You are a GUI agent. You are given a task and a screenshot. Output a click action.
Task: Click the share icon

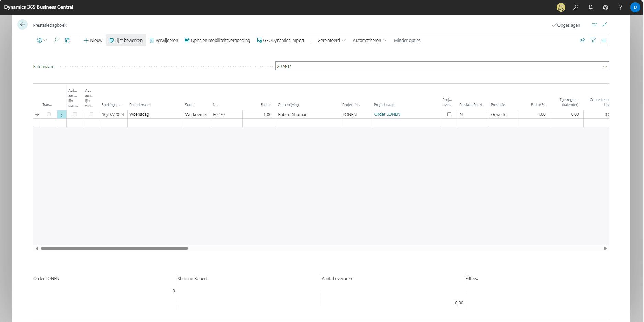[583, 40]
